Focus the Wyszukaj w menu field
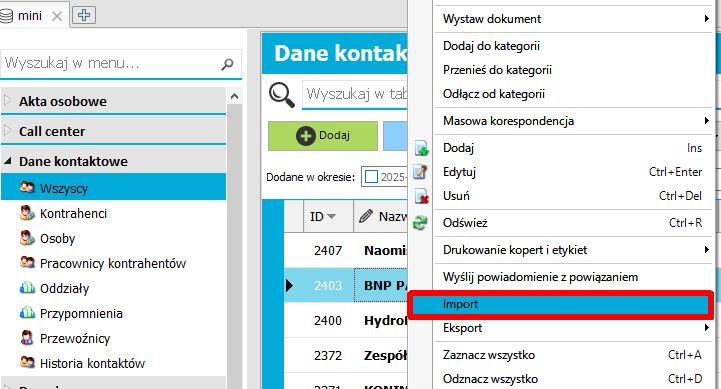 coord(112,63)
